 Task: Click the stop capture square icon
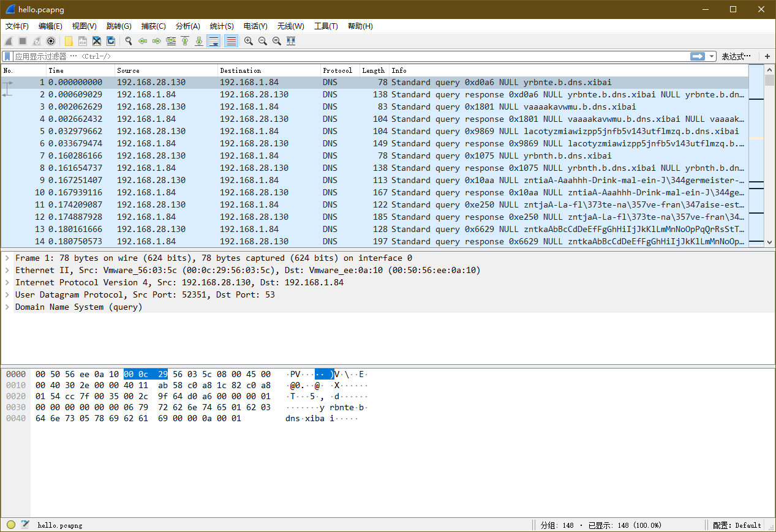pyautogui.click(x=23, y=41)
